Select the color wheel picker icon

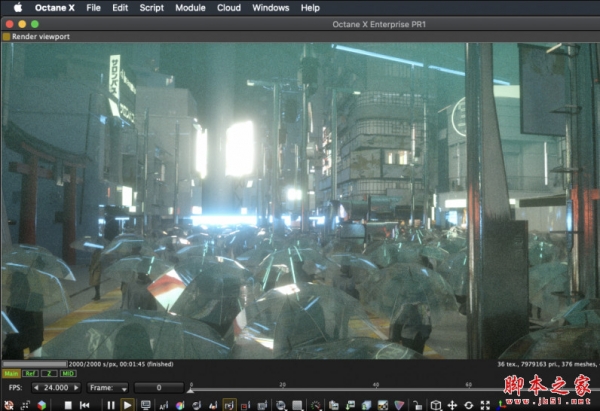[x=179, y=405]
